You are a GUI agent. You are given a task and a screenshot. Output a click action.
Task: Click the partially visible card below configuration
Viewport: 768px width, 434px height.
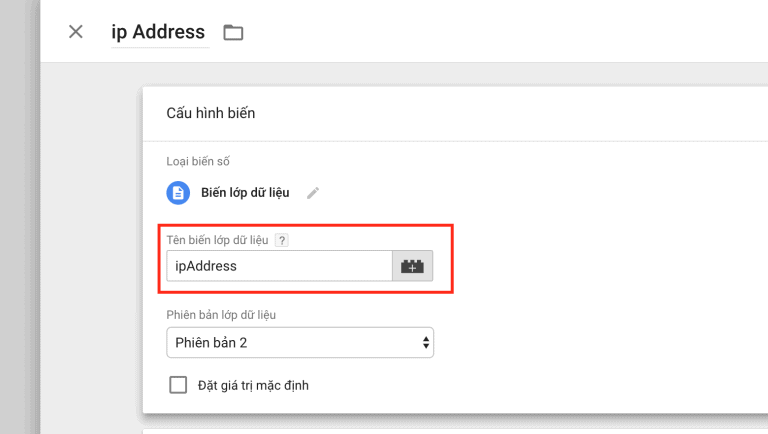pyautogui.click(x=455, y=432)
